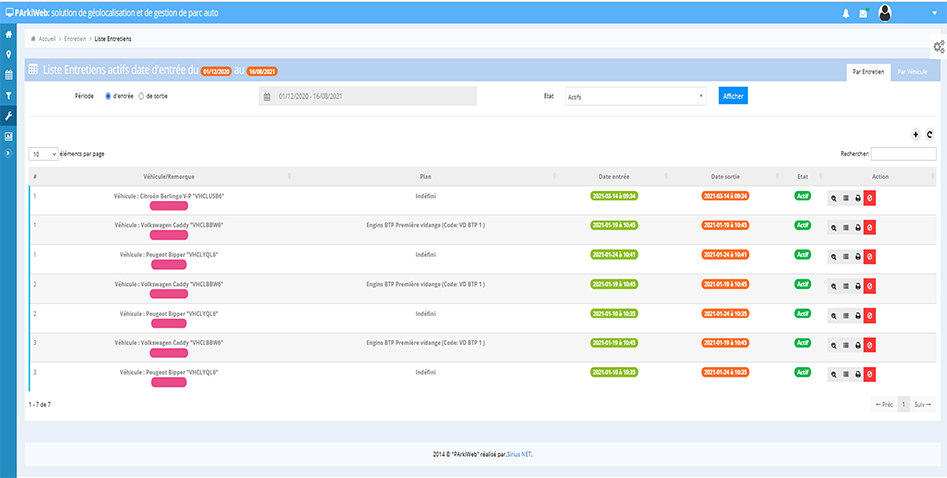Screen dimensions: 947x478
Task: Select the "d'entrée" radio button
Action: pyautogui.click(x=108, y=96)
